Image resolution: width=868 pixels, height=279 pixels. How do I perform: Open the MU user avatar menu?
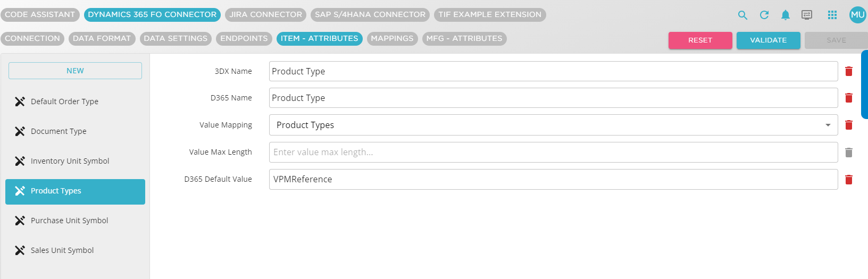(x=857, y=15)
